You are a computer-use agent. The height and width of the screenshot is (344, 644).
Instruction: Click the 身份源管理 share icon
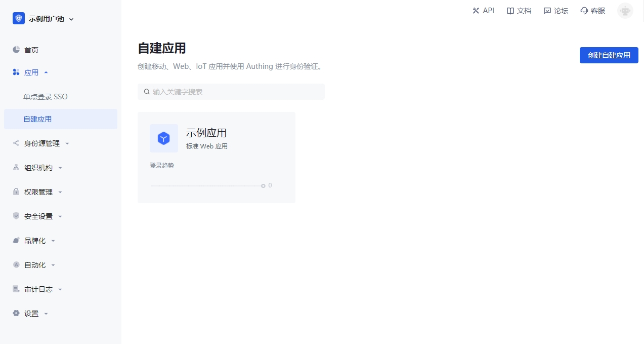[x=16, y=143]
